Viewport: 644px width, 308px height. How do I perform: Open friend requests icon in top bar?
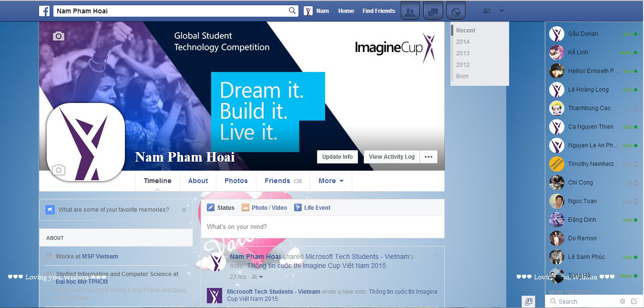pos(410,11)
